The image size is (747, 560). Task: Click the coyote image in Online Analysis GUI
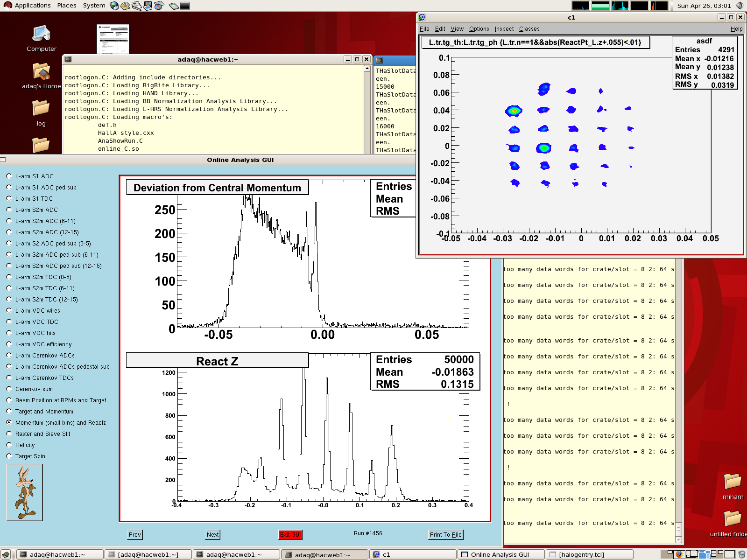tap(24, 492)
